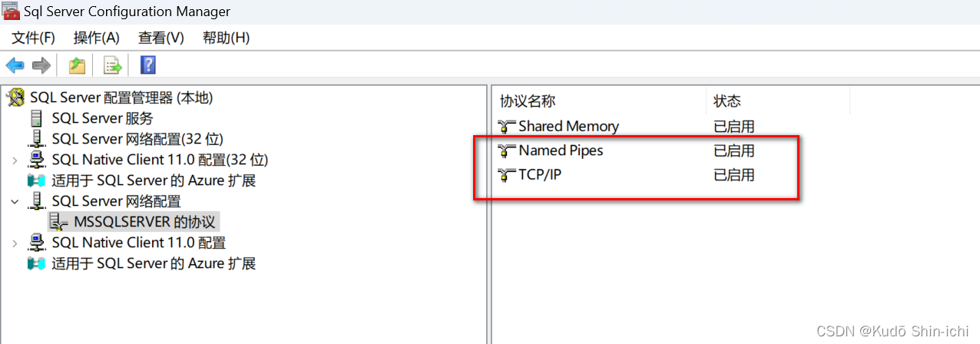This screenshot has height=344, width=980.
Task: Click the Up one level folder icon
Action: click(77, 66)
